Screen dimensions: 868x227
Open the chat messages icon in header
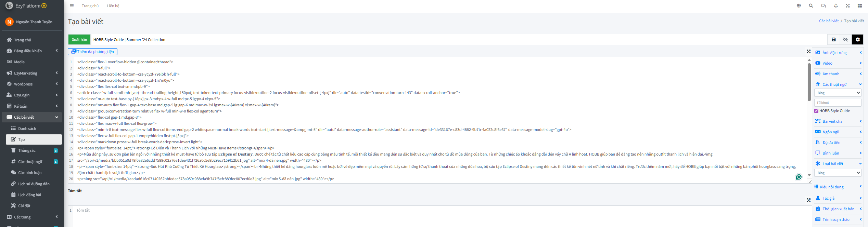(x=824, y=6)
